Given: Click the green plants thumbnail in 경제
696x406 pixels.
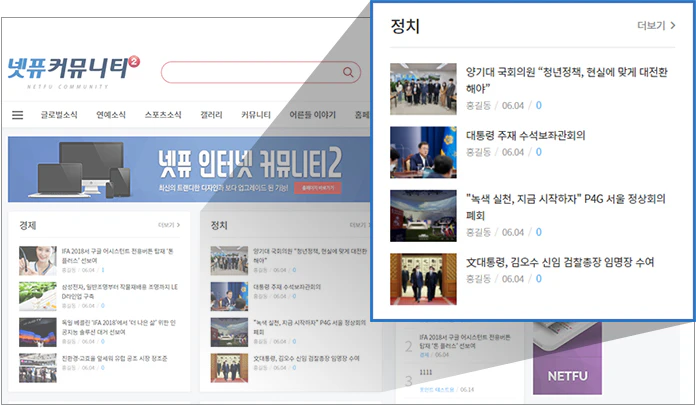Looking at the screenshot, I should pos(38,296).
